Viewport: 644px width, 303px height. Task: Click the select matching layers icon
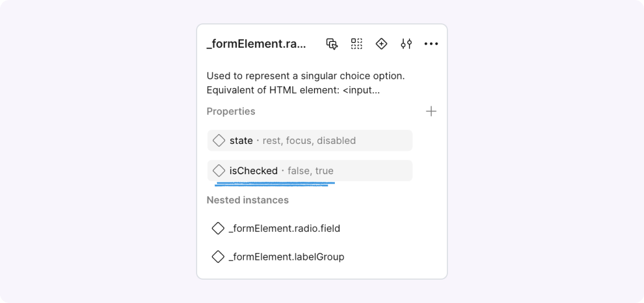coord(332,44)
